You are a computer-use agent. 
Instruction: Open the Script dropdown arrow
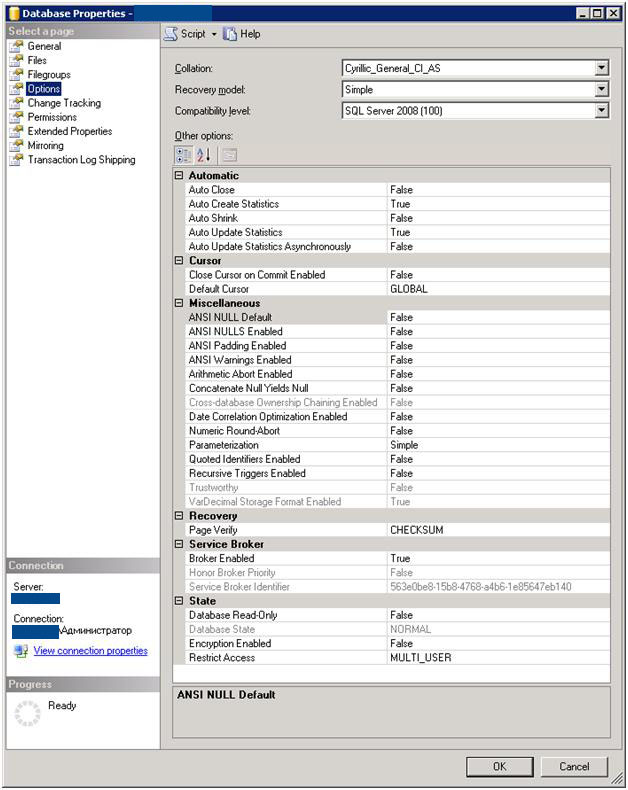pyautogui.click(x=213, y=34)
